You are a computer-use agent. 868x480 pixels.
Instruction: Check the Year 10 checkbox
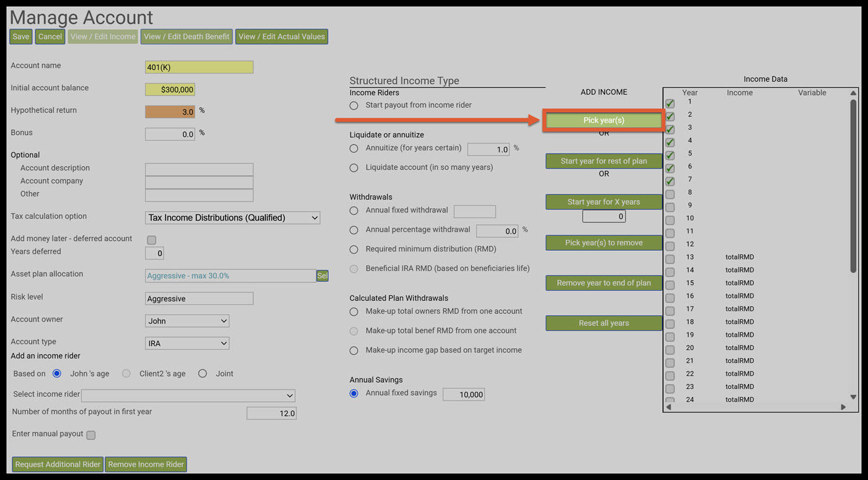click(x=670, y=220)
